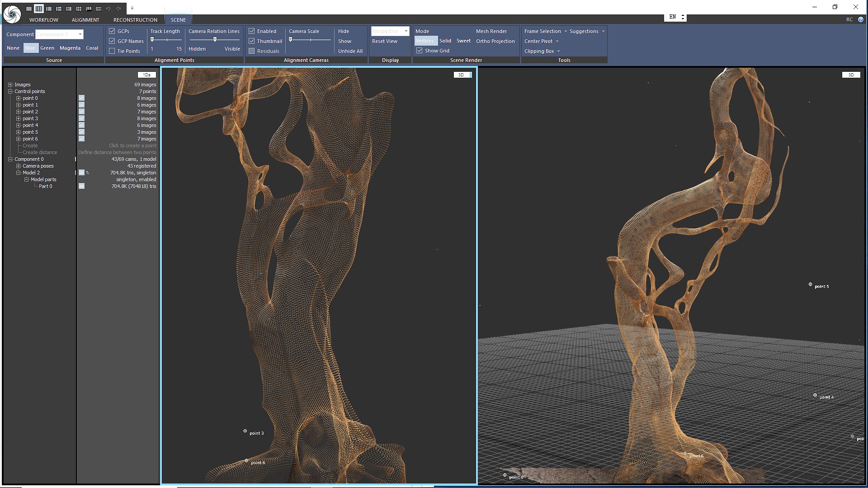Choose the four-by-two grid layout icon
The width and height of the screenshot is (868, 488).
coord(99,9)
